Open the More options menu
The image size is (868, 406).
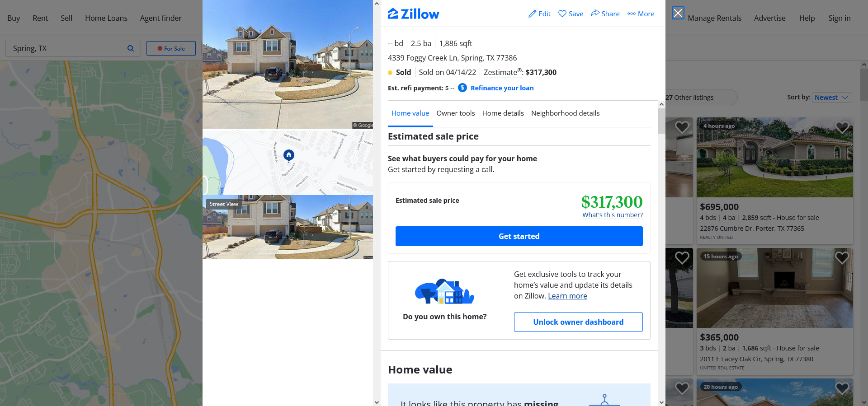(641, 14)
